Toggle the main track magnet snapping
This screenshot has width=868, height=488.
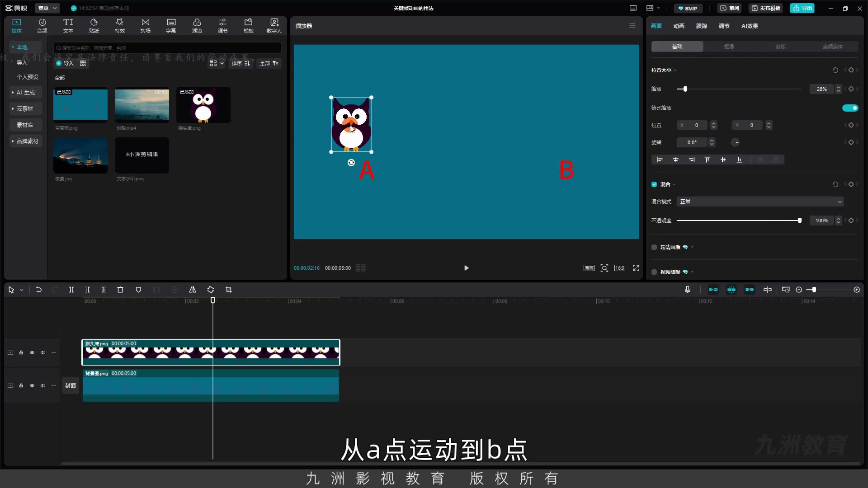[713, 290]
